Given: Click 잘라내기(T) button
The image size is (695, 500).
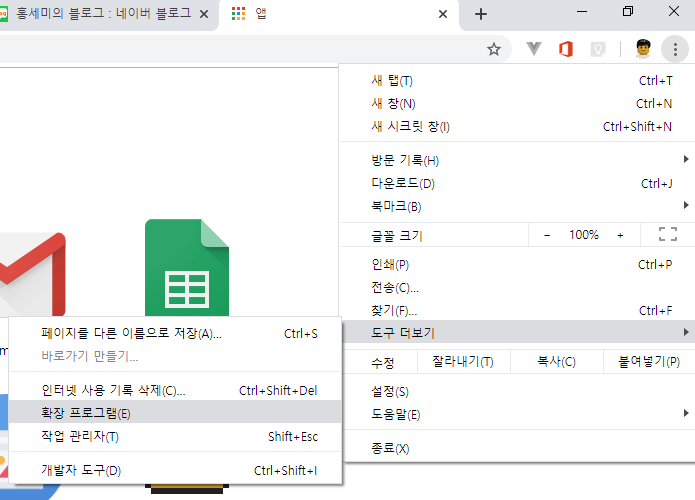Looking at the screenshot, I should tap(463, 362).
